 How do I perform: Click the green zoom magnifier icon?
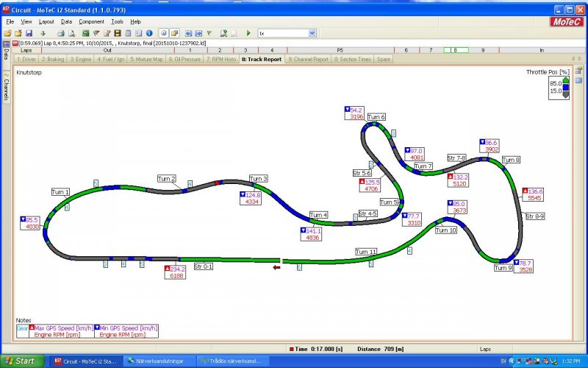coord(223,33)
